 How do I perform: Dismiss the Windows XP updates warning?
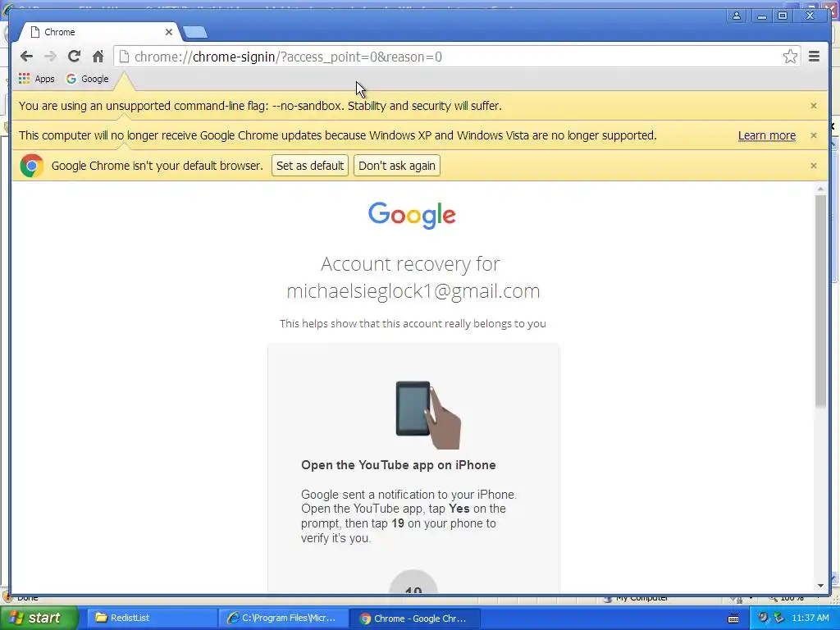point(813,135)
